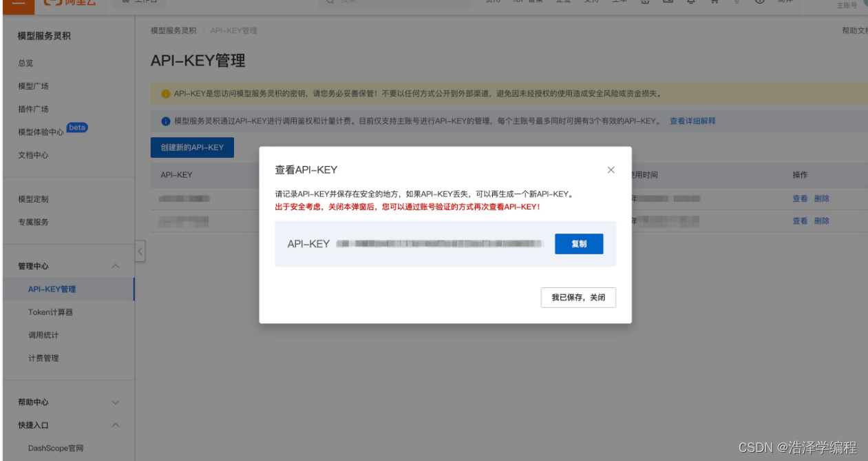Click the 复制 button to copy API-KEY
This screenshot has width=868, height=461.
point(578,243)
